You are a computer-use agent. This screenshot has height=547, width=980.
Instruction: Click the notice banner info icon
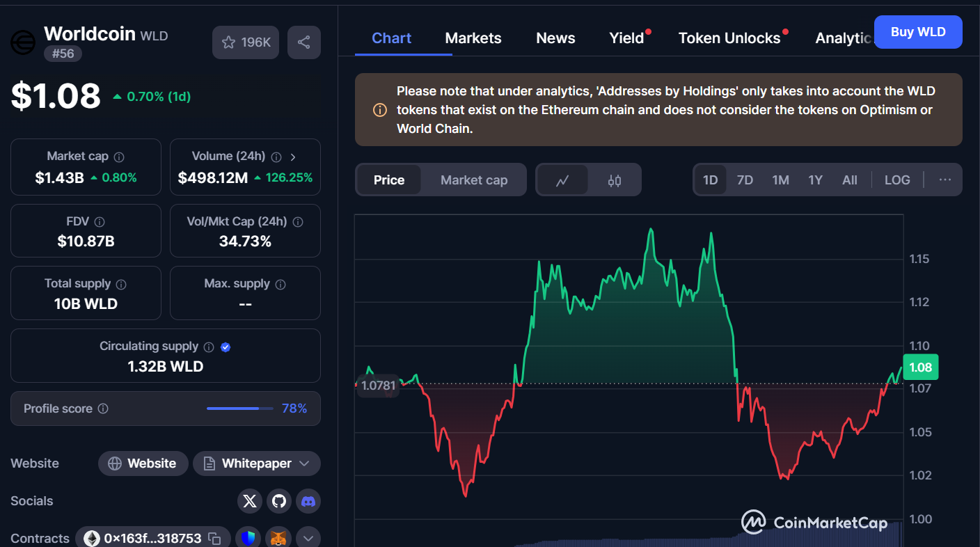coord(380,110)
